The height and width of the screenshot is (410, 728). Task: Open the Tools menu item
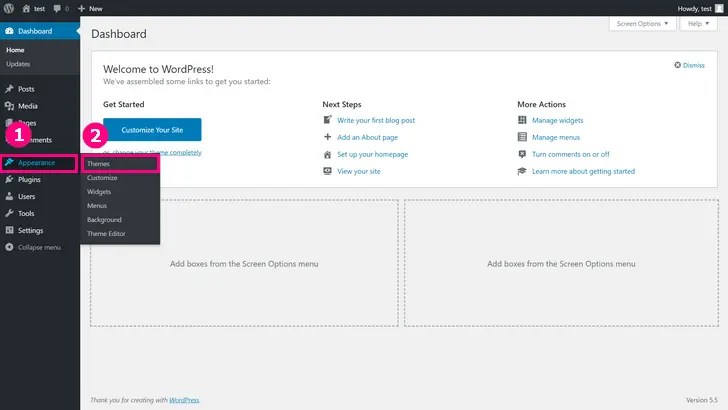[40, 213]
